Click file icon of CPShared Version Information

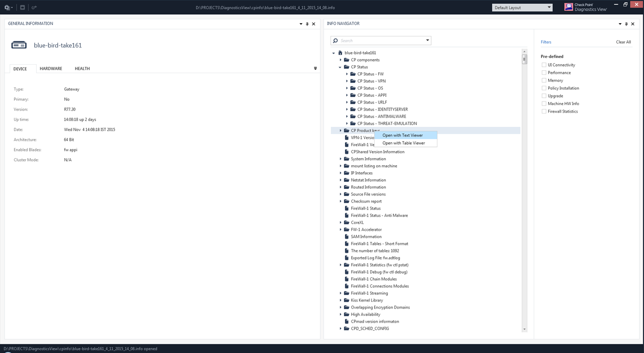(346, 152)
